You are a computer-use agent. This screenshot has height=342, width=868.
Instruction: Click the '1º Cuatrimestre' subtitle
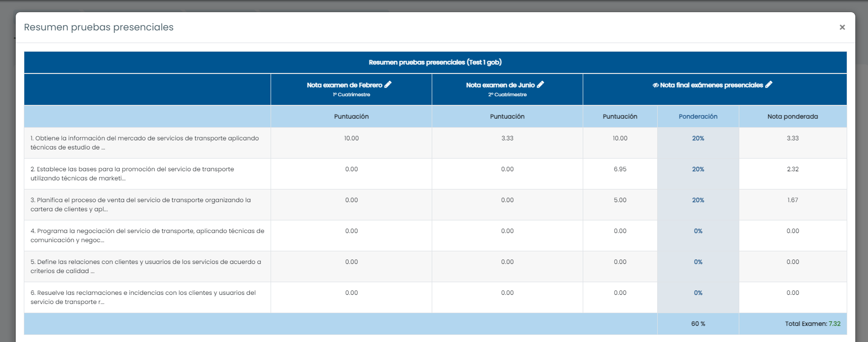tap(352, 95)
